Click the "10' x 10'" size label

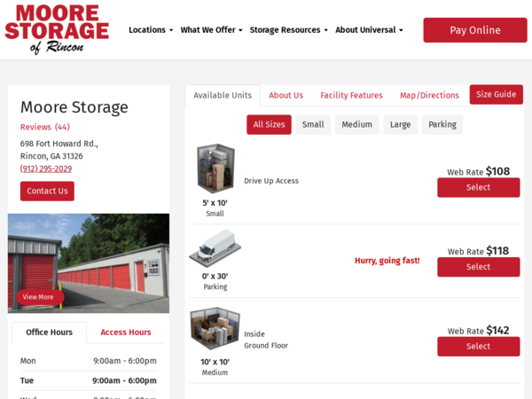pyautogui.click(x=215, y=362)
